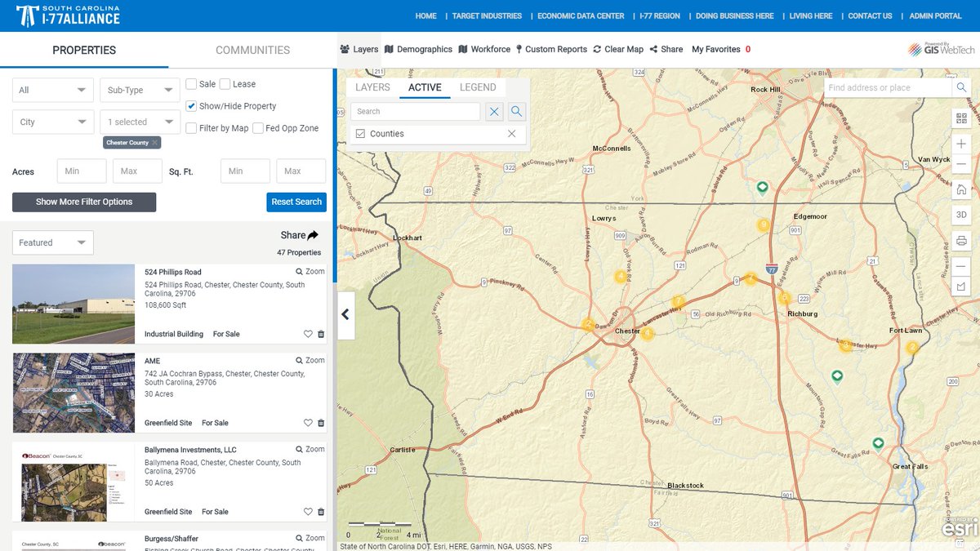This screenshot has height=551, width=980.
Task: Share the property list results
Action: pyautogui.click(x=299, y=235)
